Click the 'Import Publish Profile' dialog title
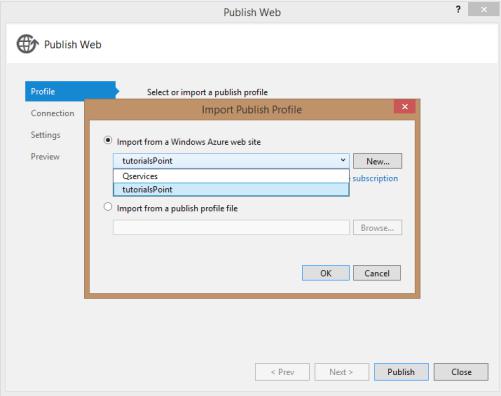Screen dimensions: 501x396 point(252,110)
